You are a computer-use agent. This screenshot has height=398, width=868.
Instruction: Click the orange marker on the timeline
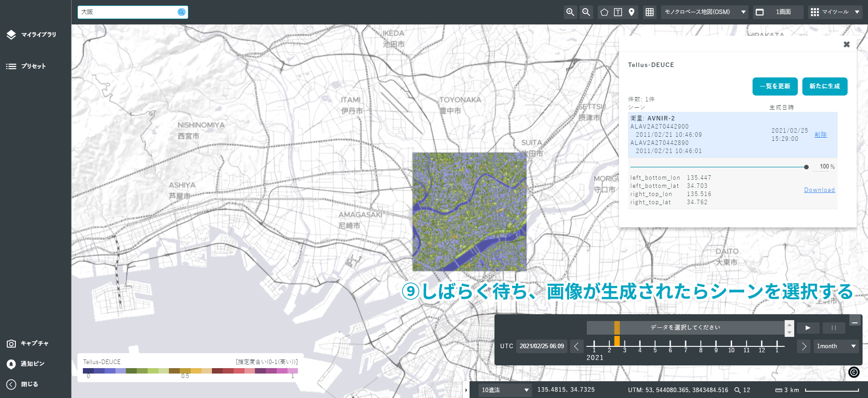pos(617,341)
